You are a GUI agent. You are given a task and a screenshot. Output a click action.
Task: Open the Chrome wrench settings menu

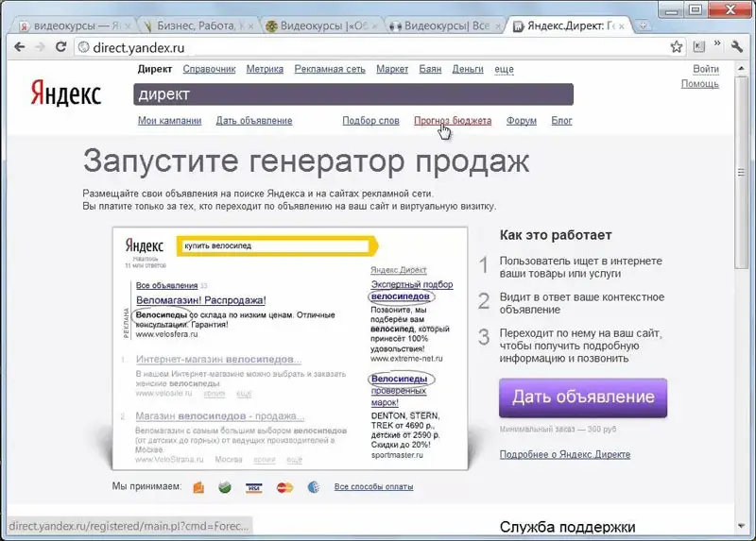(x=736, y=46)
